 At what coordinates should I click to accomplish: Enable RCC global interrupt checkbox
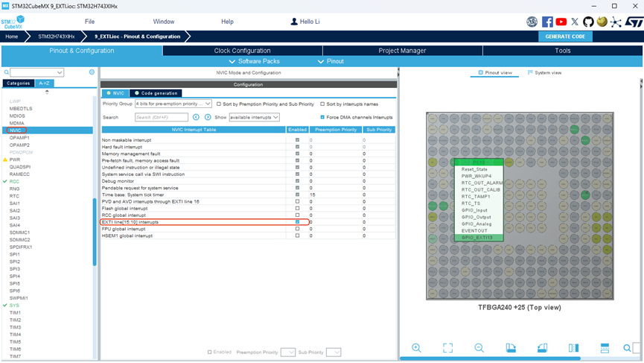tap(297, 215)
